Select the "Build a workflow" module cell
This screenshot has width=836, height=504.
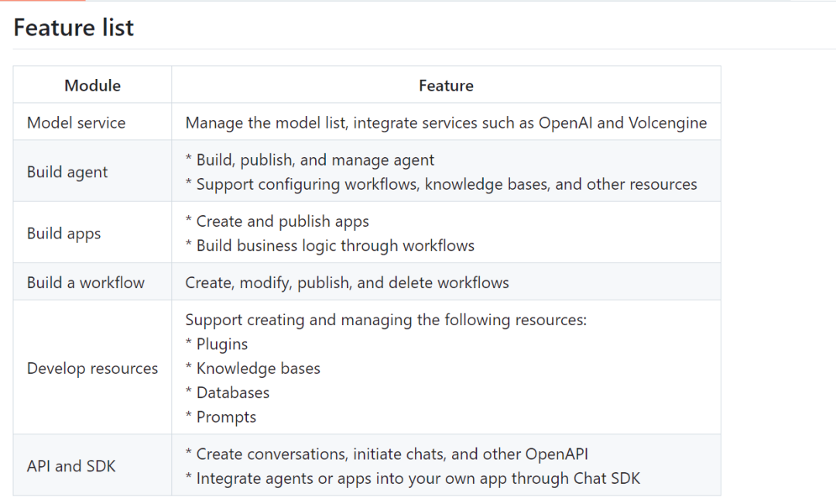click(85, 283)
